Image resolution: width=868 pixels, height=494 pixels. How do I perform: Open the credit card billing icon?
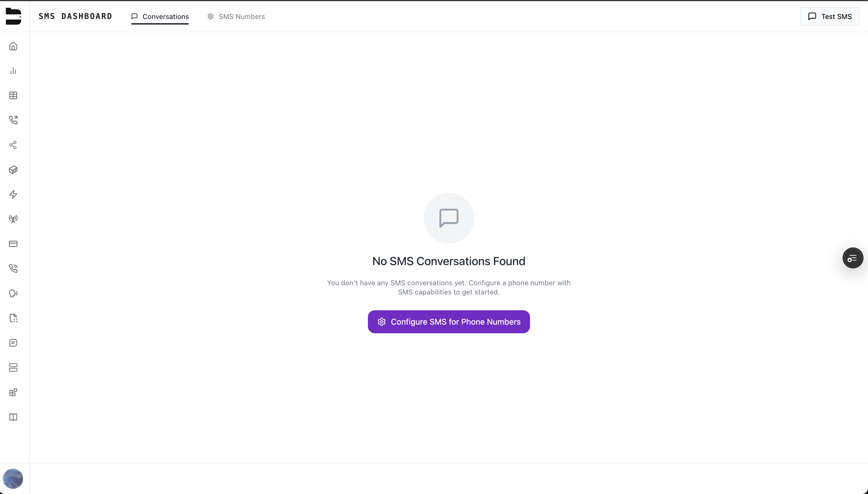point(13,244)
